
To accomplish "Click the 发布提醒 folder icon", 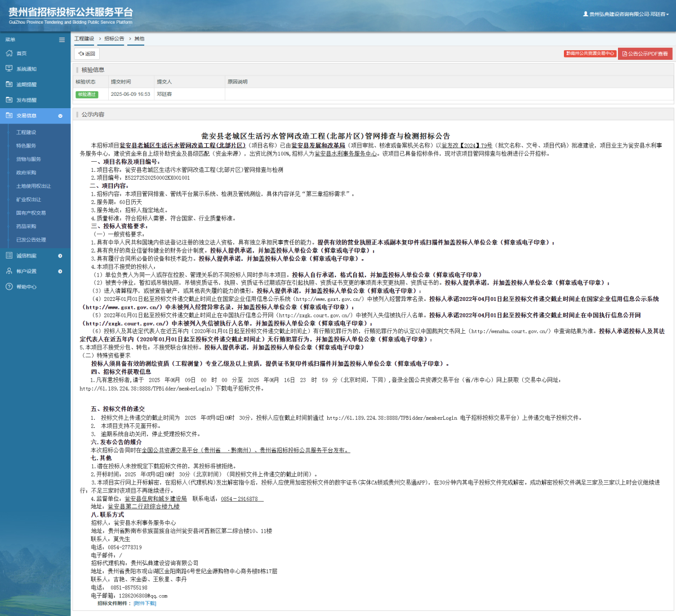I will pos(9,100).
